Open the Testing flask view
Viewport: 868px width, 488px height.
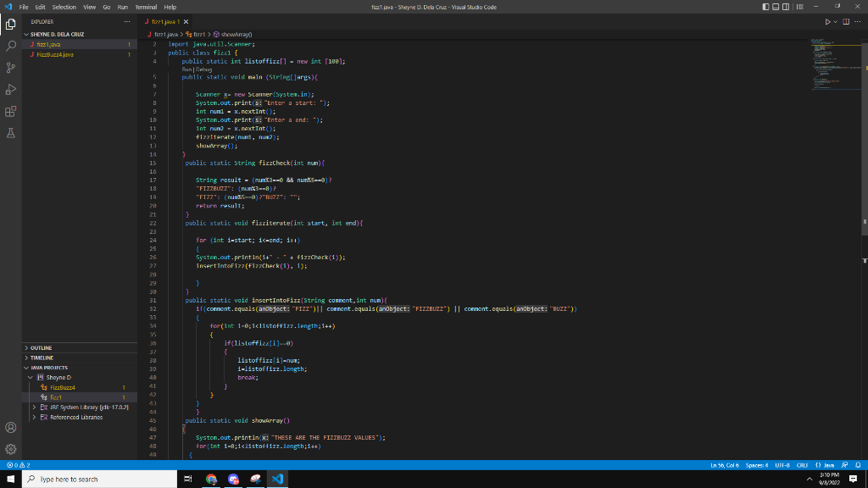pos(10,133)
